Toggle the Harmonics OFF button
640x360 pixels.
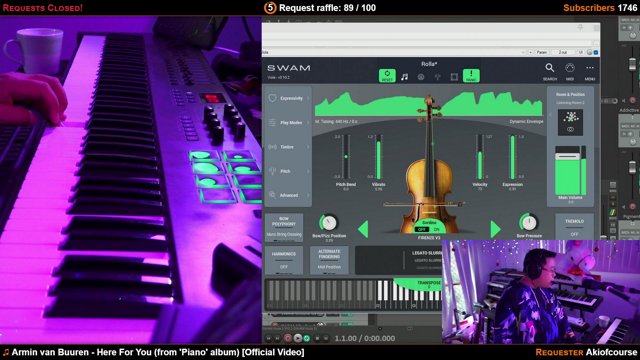tap(284, 260)
